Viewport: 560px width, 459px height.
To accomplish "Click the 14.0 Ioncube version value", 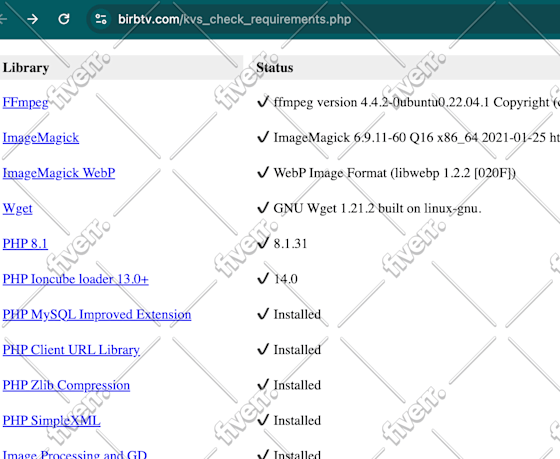I will click(x=286, y=279).
